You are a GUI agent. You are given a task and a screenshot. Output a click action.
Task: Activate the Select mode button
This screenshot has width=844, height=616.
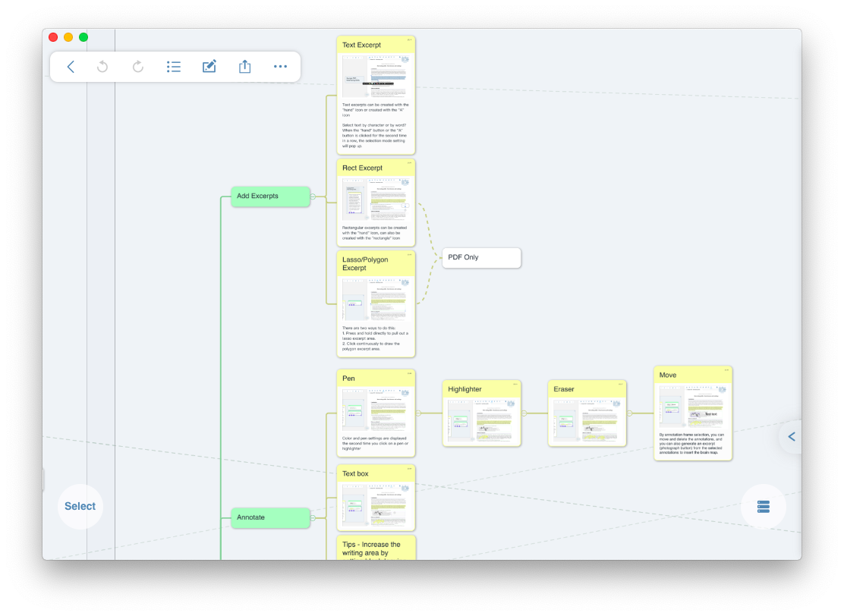[80, 506]
